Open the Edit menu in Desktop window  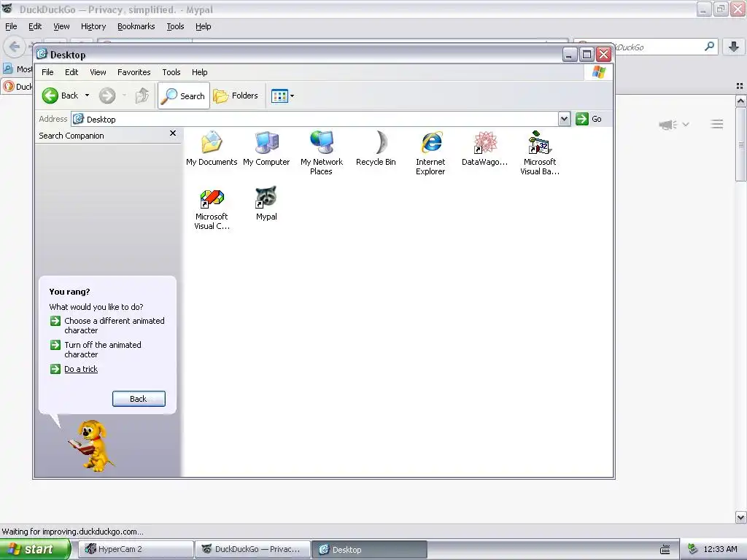tap(71, 72)
